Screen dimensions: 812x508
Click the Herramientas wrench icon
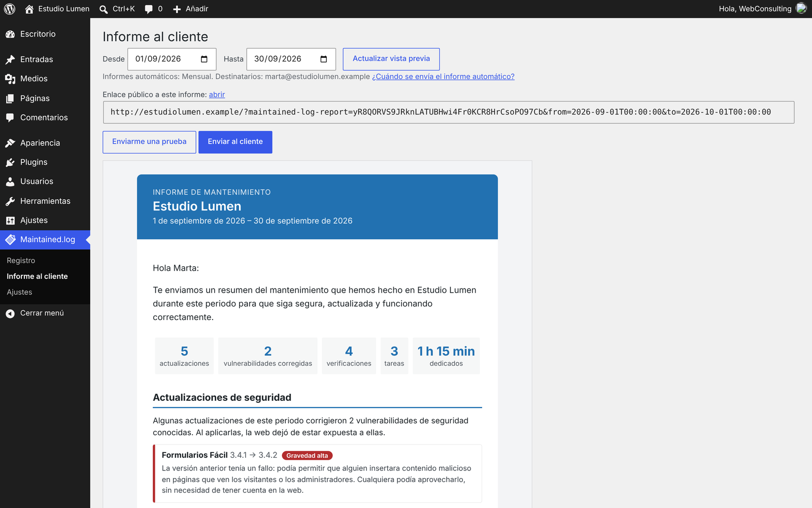coord(10,201)
